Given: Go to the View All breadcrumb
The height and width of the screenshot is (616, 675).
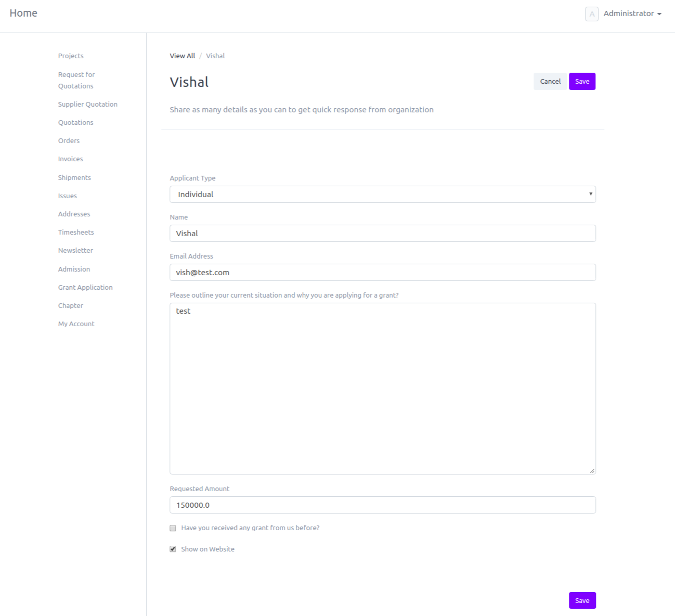Looking at the screenshot, I should 183,56.
